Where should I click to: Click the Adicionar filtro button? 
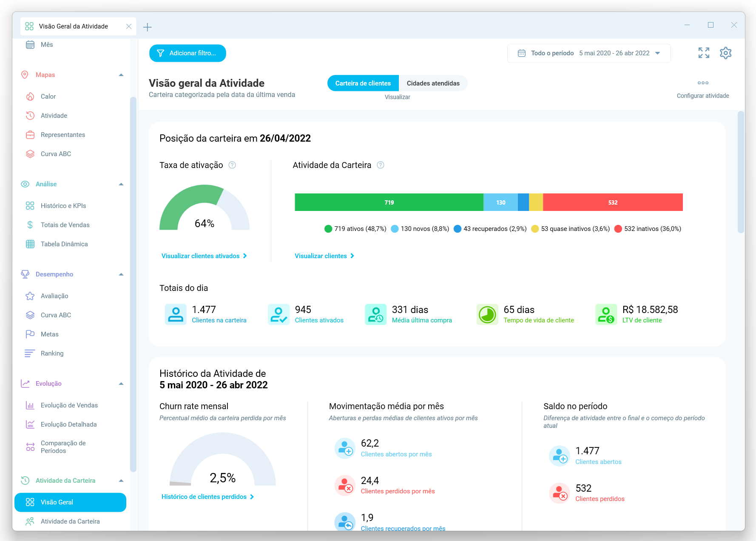click(x=188, y=53)
